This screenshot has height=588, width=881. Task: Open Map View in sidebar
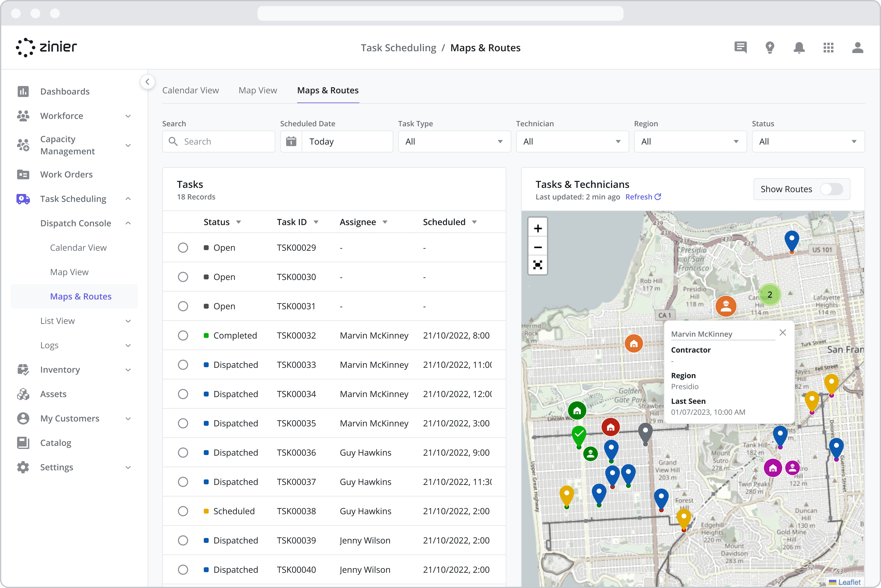point(69,272)
